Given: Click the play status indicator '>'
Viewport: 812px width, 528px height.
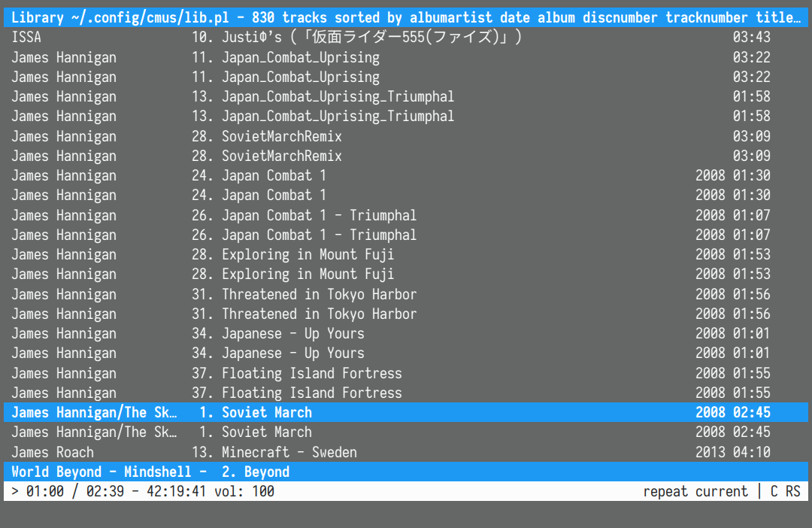Looking at the screenshot, I should 15,491.
